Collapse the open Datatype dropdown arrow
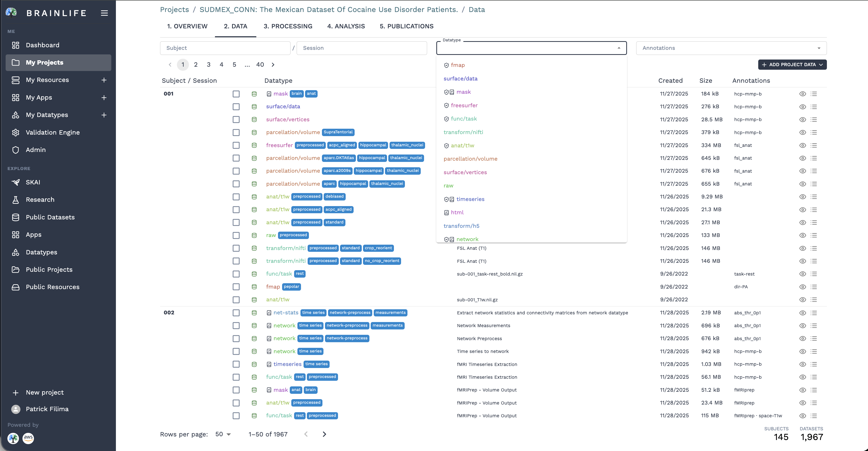This screenshot has height=451, width=868. [x=619, y=48]
